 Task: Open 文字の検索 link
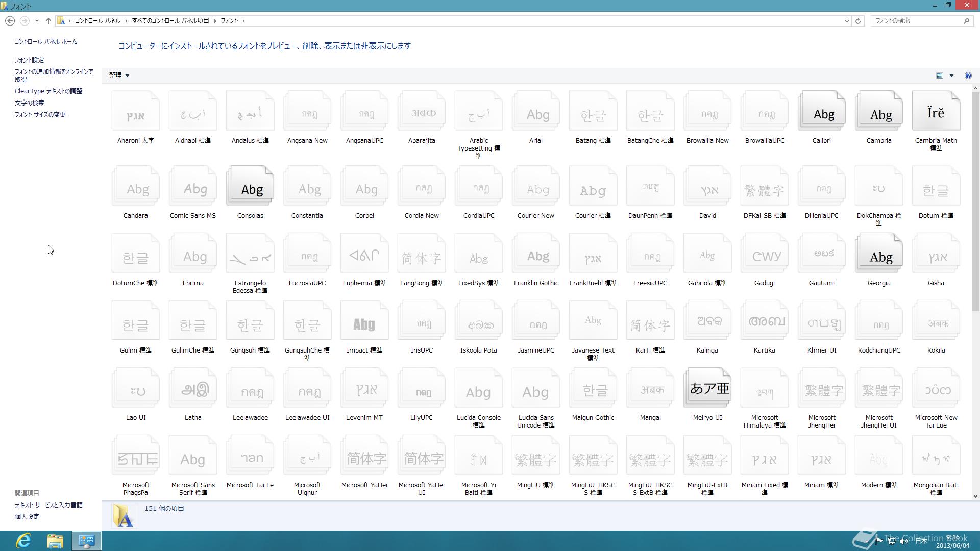tap(30, 103)
